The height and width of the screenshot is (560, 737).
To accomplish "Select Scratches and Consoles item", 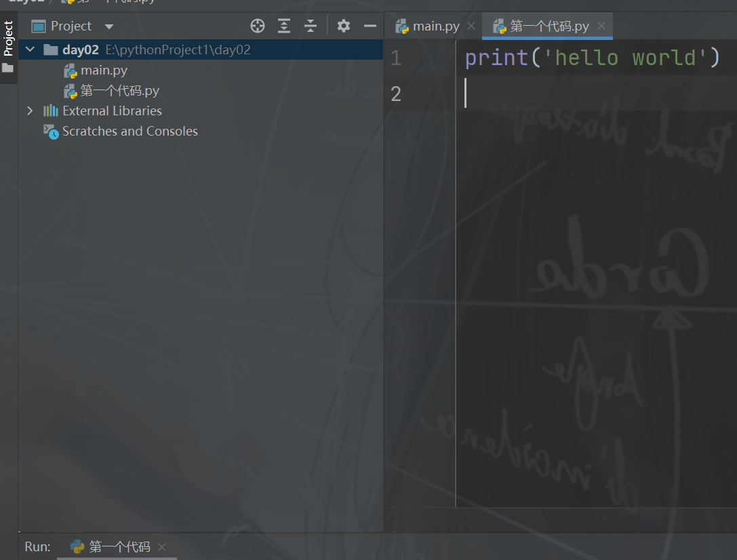I will [130, 131].
